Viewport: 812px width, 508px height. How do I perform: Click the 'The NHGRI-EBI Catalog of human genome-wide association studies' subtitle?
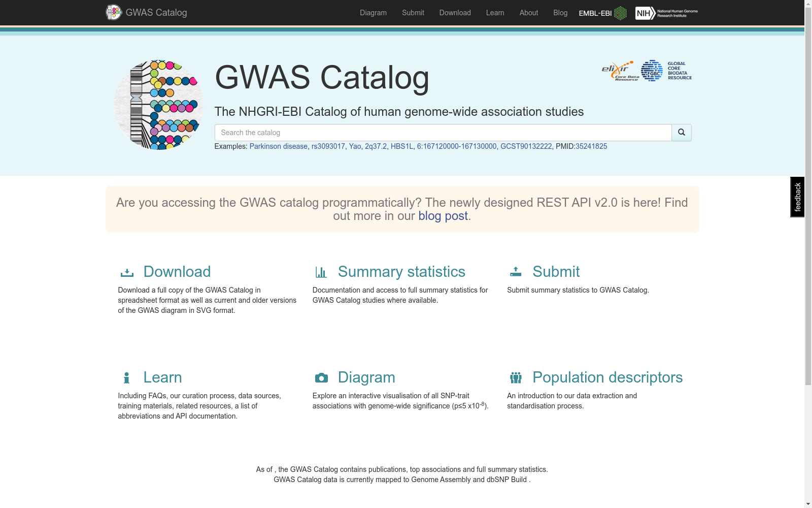click(x=399, y=112)
